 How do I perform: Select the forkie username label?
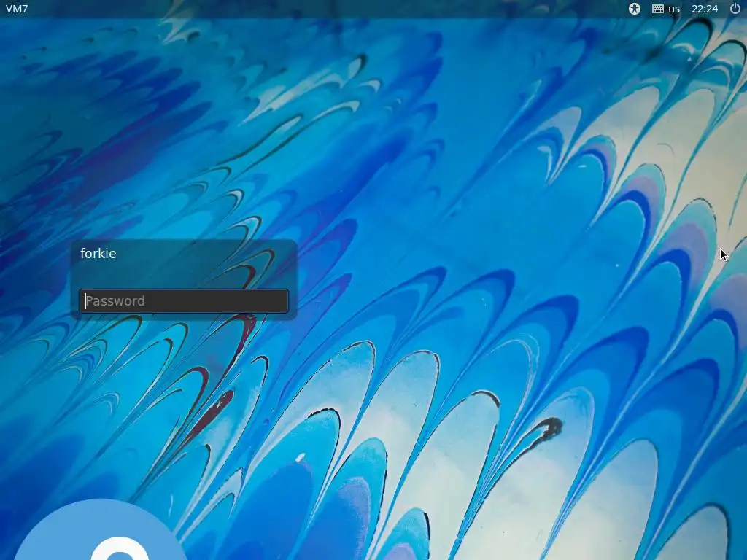click(x=98, y=253)
